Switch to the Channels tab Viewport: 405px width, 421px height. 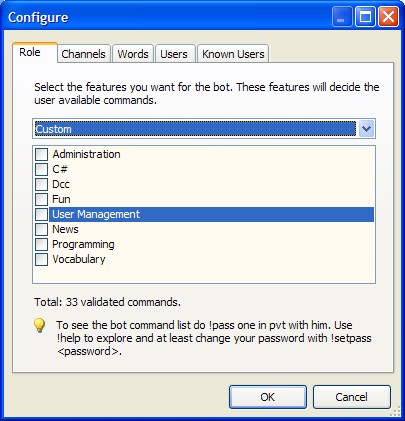(83, 54)
